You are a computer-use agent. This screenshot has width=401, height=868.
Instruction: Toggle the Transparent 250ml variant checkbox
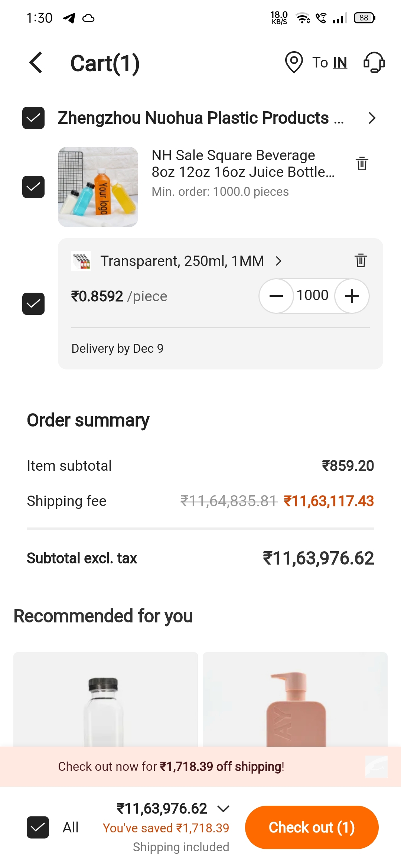33,304
